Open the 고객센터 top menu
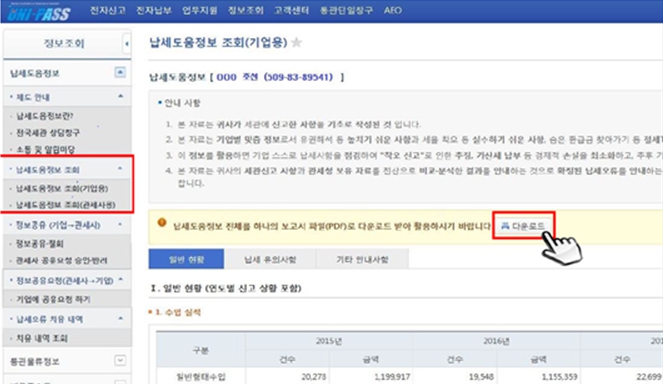The image size is (663, 384). tap(291, 10)
